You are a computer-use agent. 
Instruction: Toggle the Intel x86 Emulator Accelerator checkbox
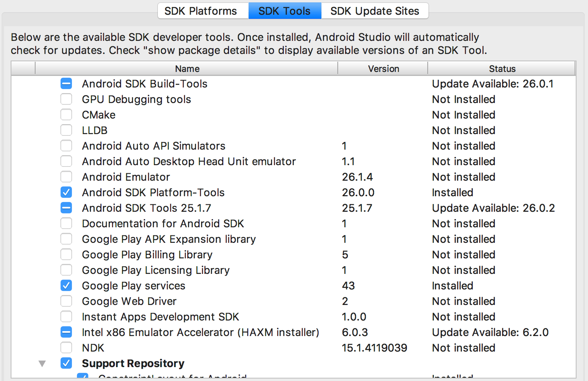coord(66,332)
